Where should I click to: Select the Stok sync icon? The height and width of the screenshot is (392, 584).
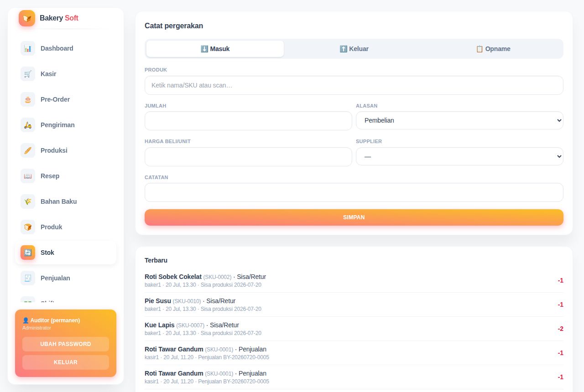[x=28, y=253]
